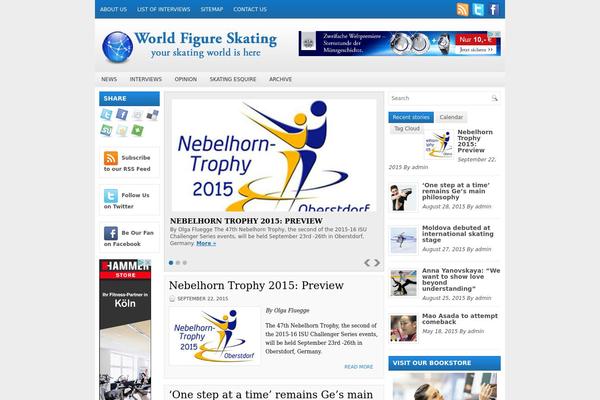Viewport: 600px width, 400px height.
Task: Open sidebar story 'One step at a time' remains Ge's
Action: [456, 191]
